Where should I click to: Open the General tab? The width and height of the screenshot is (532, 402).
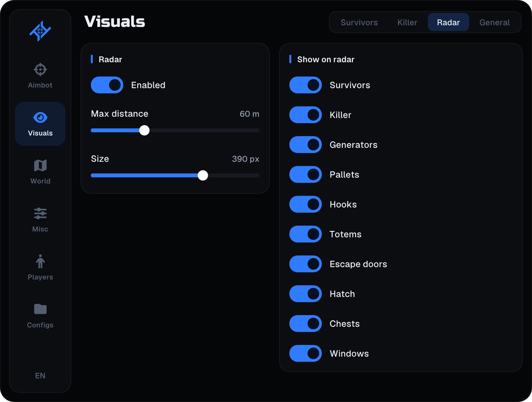[494, 22]
